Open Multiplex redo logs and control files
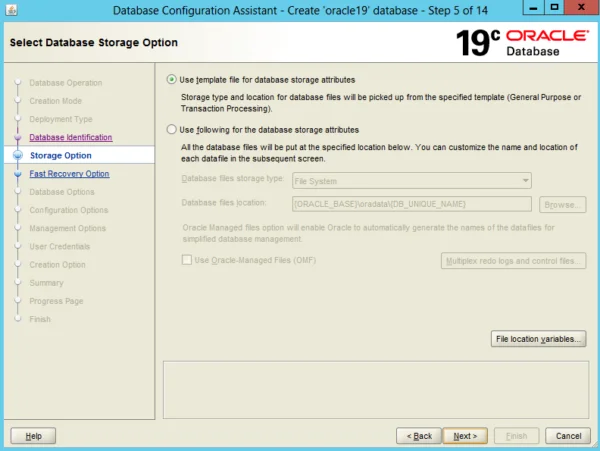 pyautogui.click(x=513, y=261)
